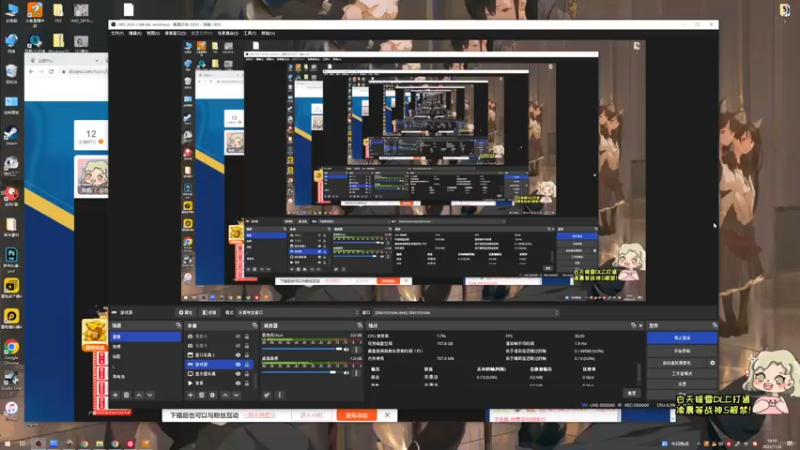
Task: Pop out the Audio Mixer dock panel
Action: tap(360, 326)
